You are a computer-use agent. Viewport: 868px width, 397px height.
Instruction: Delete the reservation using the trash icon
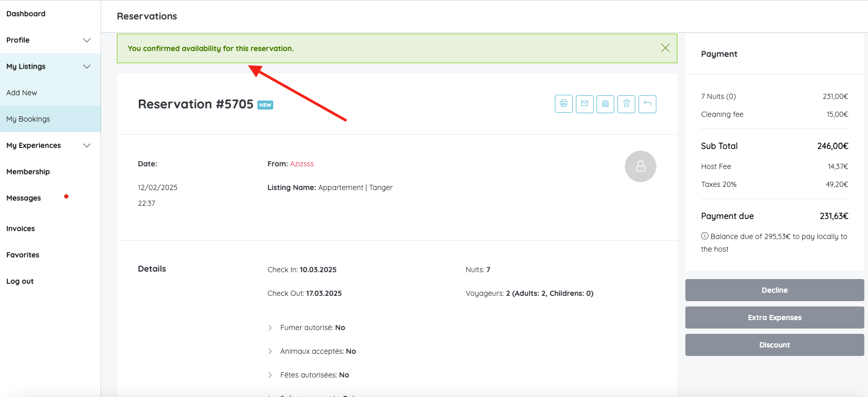tap(626, 104)
